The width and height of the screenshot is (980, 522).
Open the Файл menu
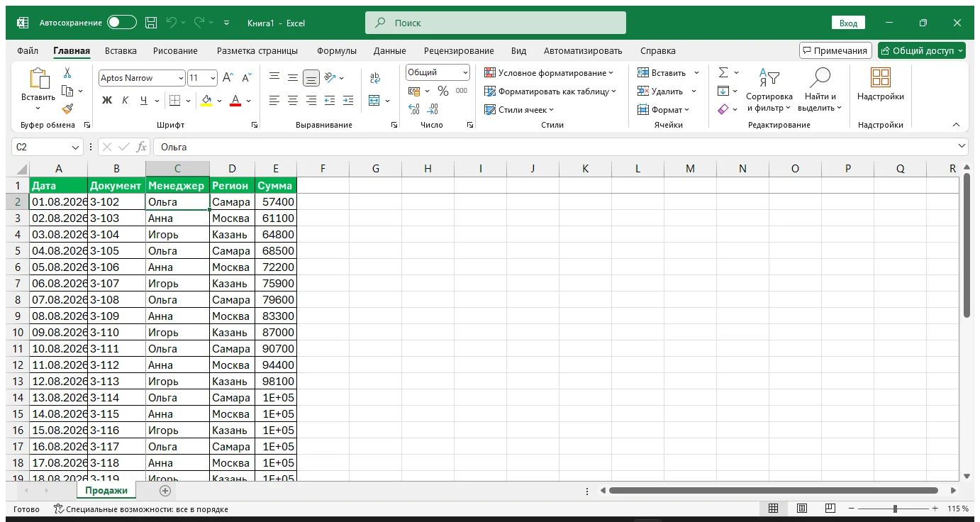(x=28, y=51)
